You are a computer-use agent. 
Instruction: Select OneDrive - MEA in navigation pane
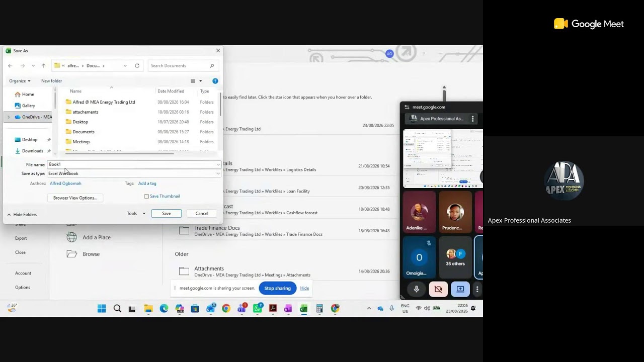[33, 117]
